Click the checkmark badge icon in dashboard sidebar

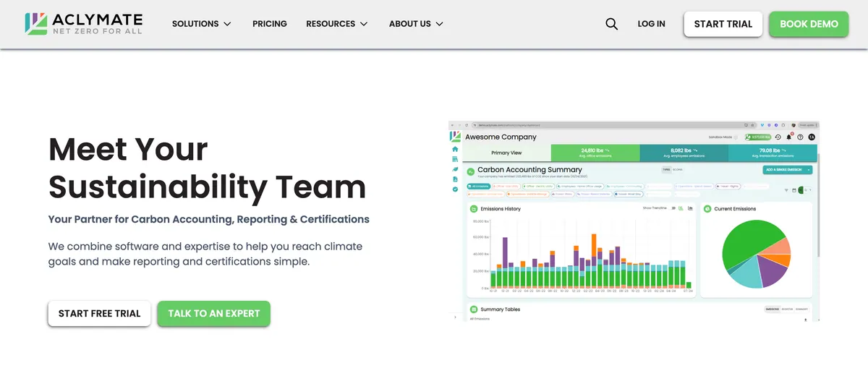click(x=455, y=189)
